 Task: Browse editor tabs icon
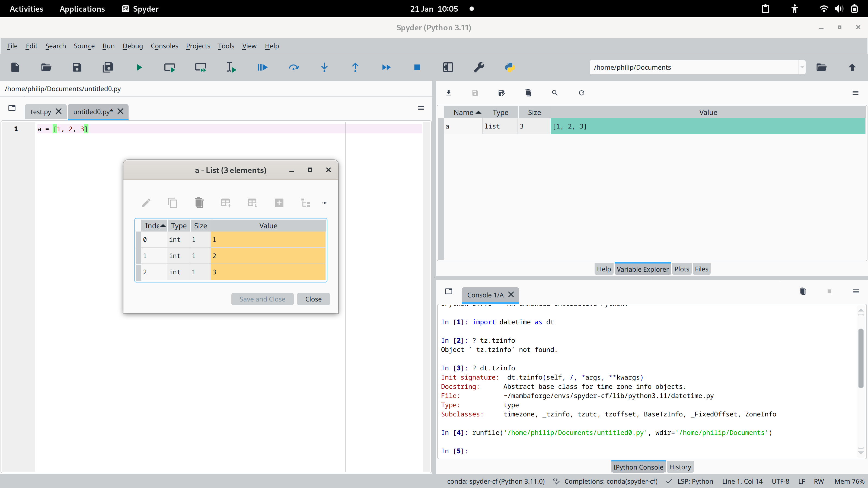pos(12,108)
